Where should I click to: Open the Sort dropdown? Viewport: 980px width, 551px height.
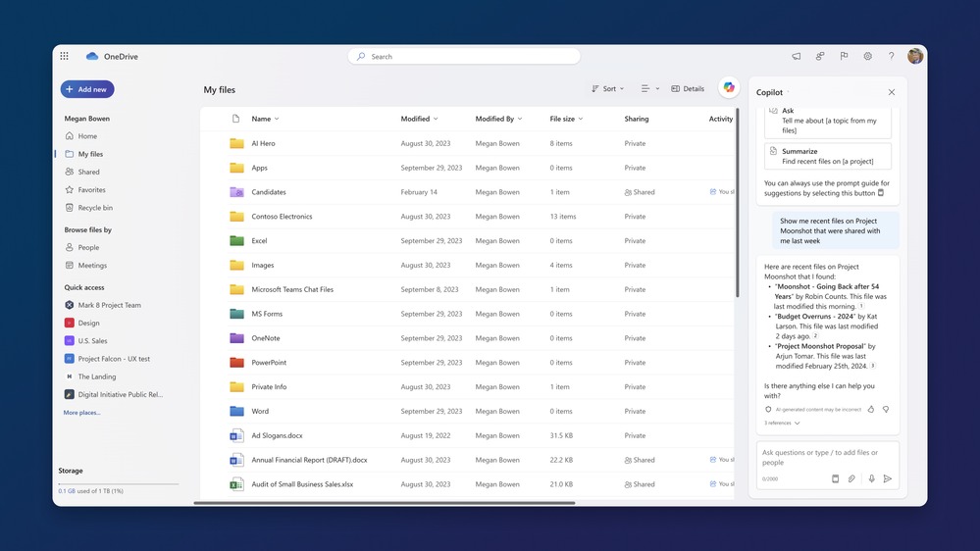607,88
